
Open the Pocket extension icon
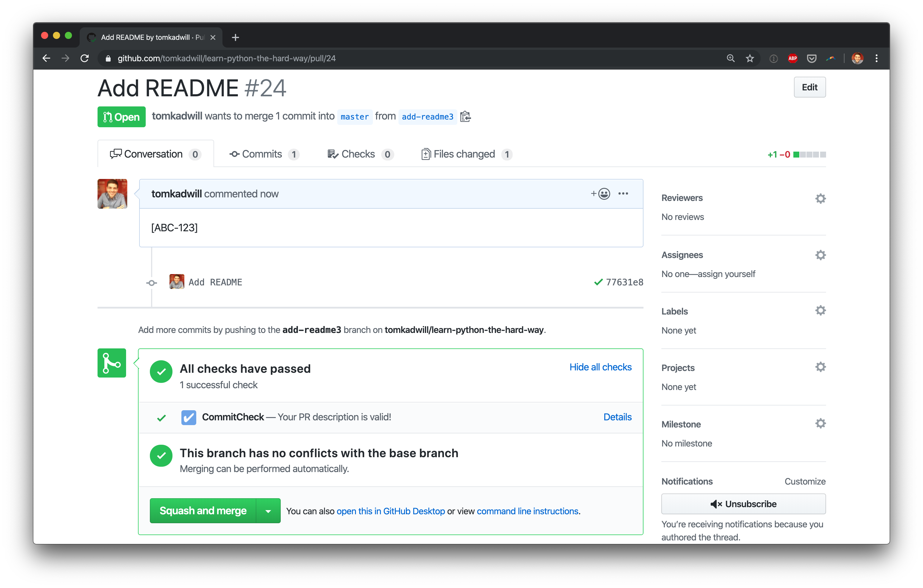(x=811, y=59)
